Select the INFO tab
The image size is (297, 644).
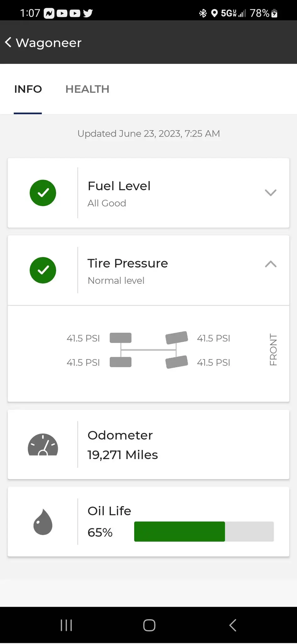coord(28,89)
